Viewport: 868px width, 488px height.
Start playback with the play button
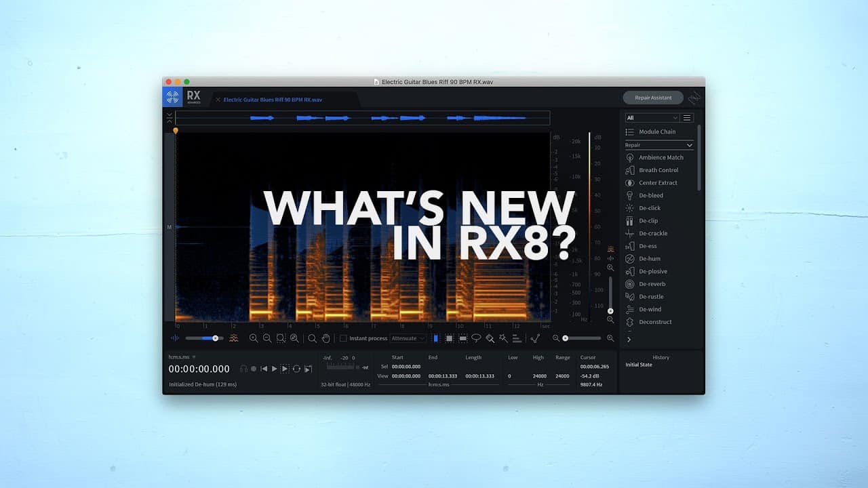(275, 369)
